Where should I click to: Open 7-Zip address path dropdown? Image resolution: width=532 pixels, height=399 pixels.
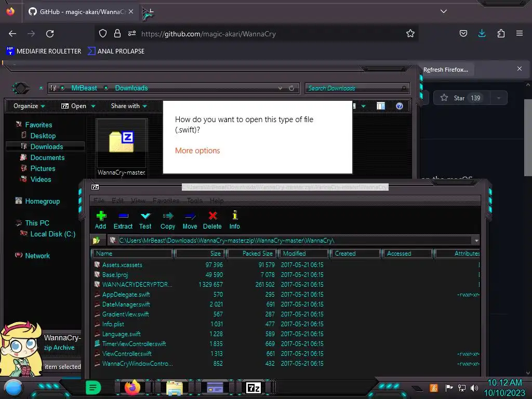[476, 241]
